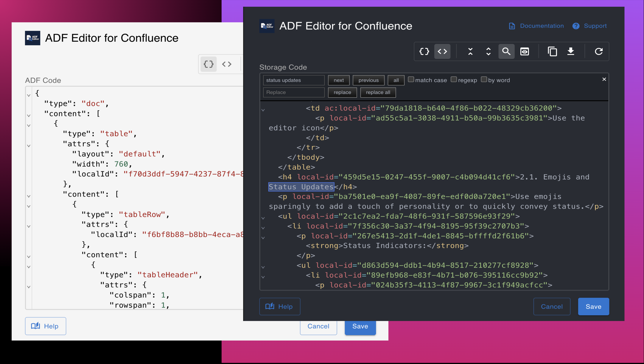Open the preview eye icon

tap(525, 52)
